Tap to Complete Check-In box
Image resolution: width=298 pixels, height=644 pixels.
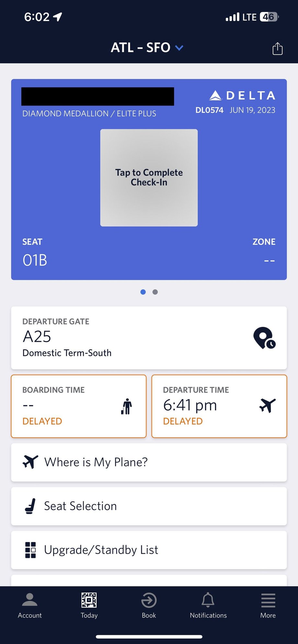[149, 178]
